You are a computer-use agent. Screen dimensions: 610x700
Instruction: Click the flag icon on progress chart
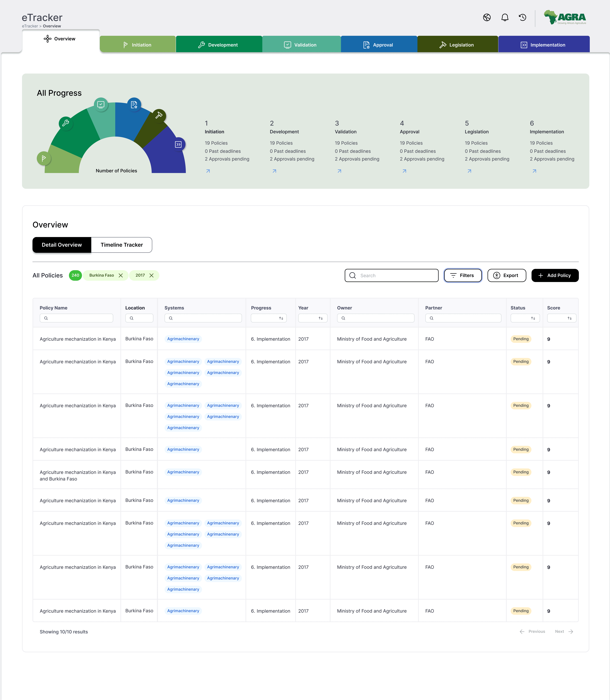pos(44,158)
